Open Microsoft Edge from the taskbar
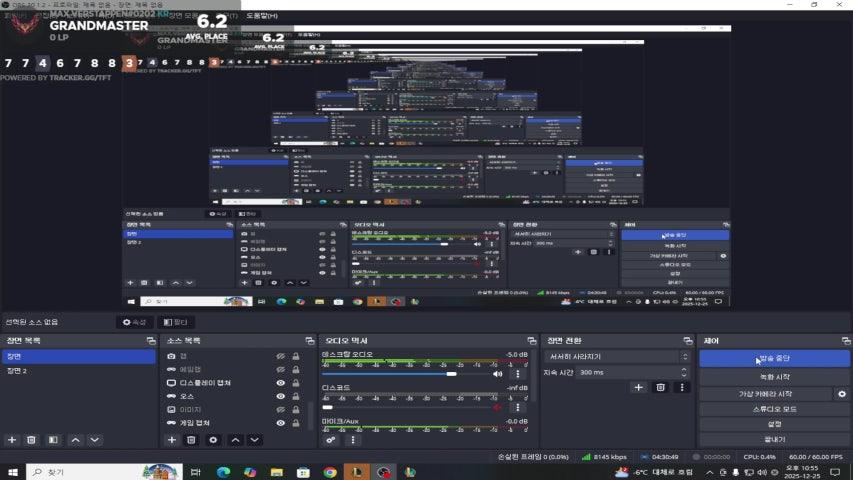The height and width of the screenshot is (480, 853). pyautogui.click(x=223, y=472)
